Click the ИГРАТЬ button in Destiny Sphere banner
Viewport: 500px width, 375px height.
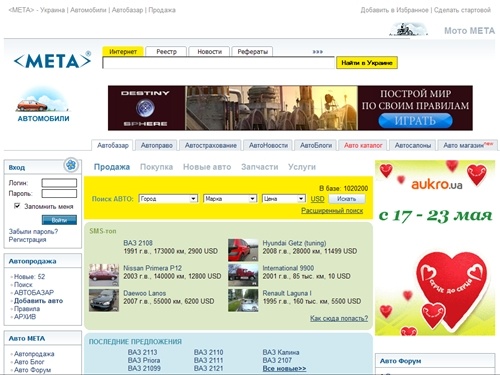coord(415,120)
